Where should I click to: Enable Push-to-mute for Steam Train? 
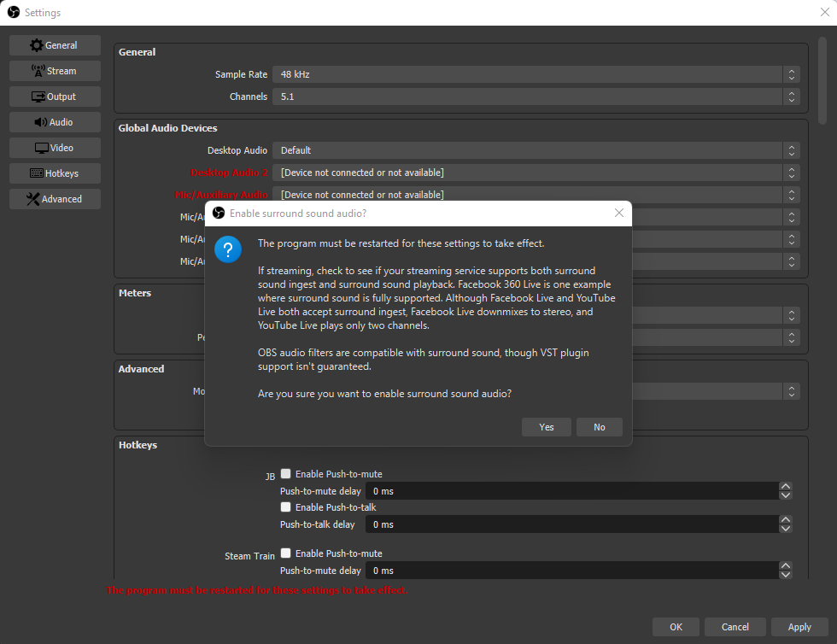pyautogui.click(x=286, y=553)
